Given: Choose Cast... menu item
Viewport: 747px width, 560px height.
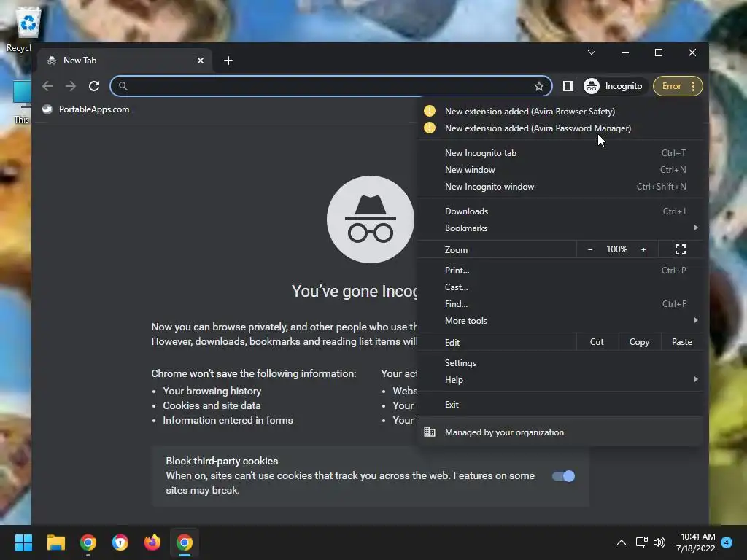Looking at the screenshot, I should [560, 287].
